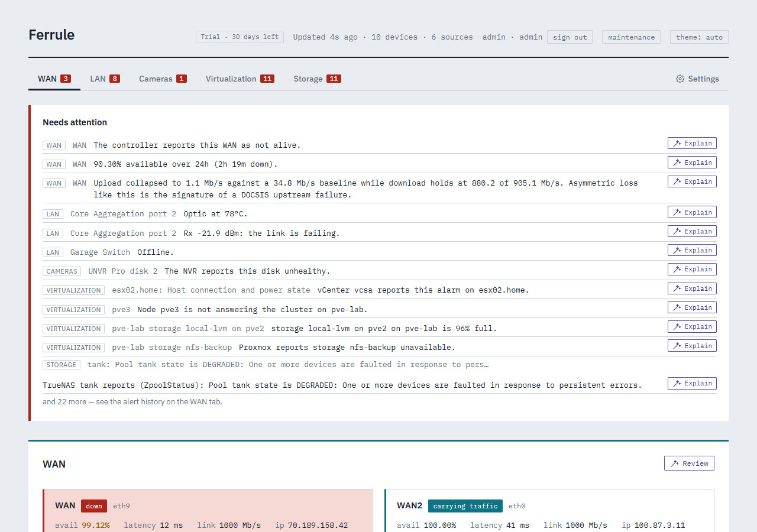Click the WAN avail 99.12% value

[x=96, y=525]
